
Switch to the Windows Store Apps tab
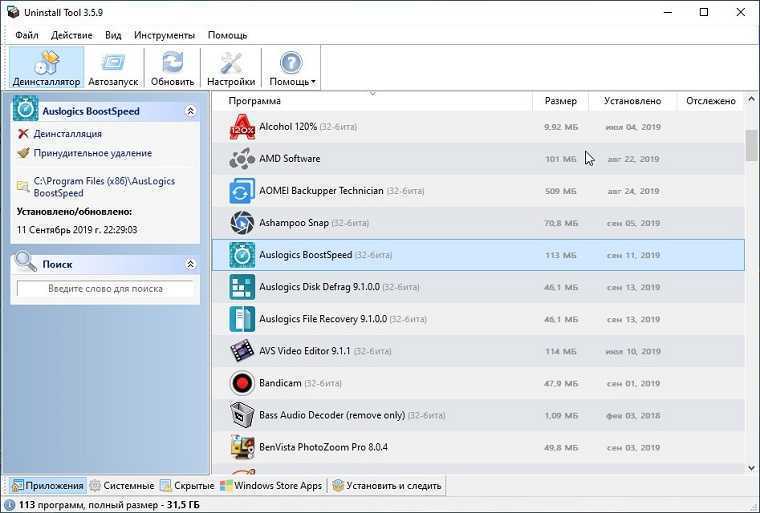[271, 485]
